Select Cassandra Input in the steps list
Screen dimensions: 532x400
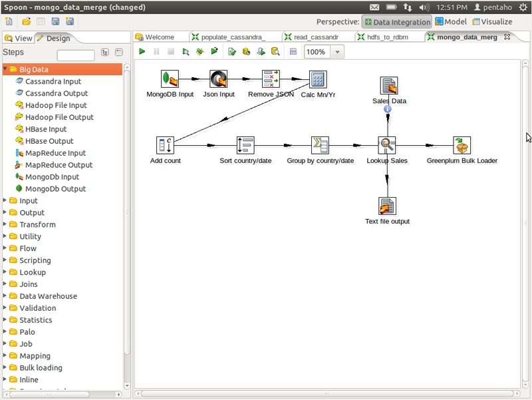click(53, 81)
